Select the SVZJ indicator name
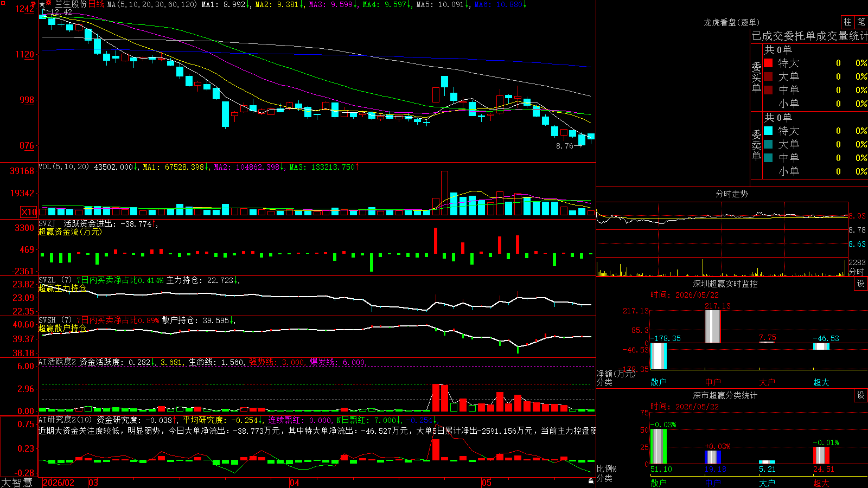Image resolution: width=868 pixels, height=488 pixels. (47, 223)
